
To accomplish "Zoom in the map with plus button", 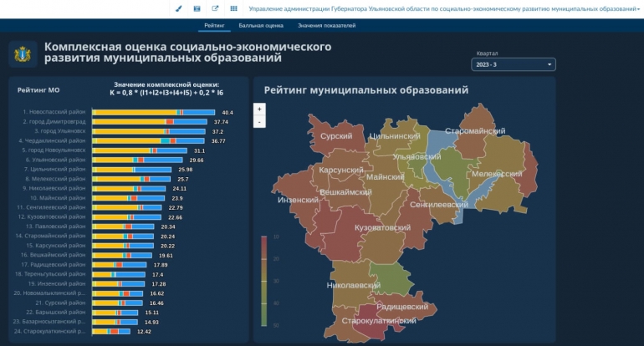I will pos(259,109).
